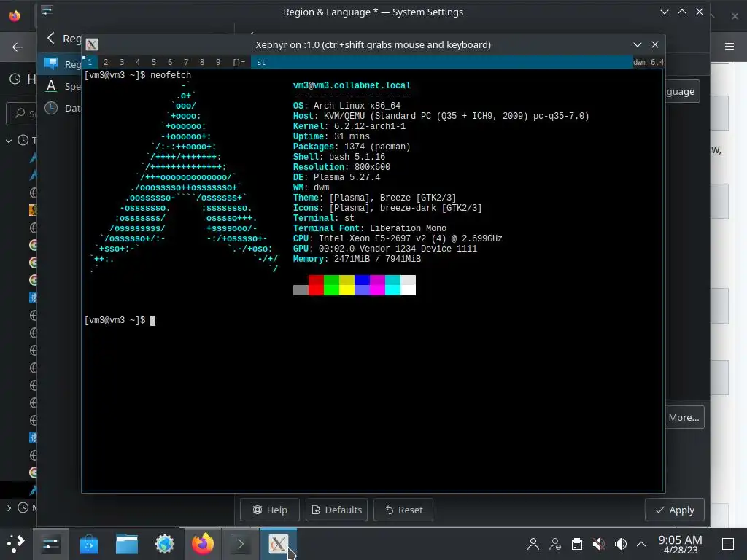Click the 'Resolution: 800x600' line
This screenshot has height=560, width=747.
click(x=341, y=167)
